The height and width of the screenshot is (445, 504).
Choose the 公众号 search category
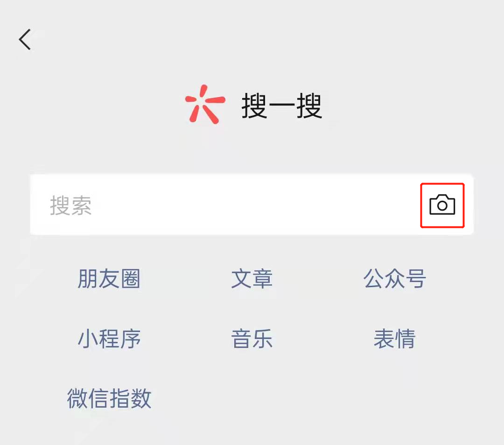(394, 278)
